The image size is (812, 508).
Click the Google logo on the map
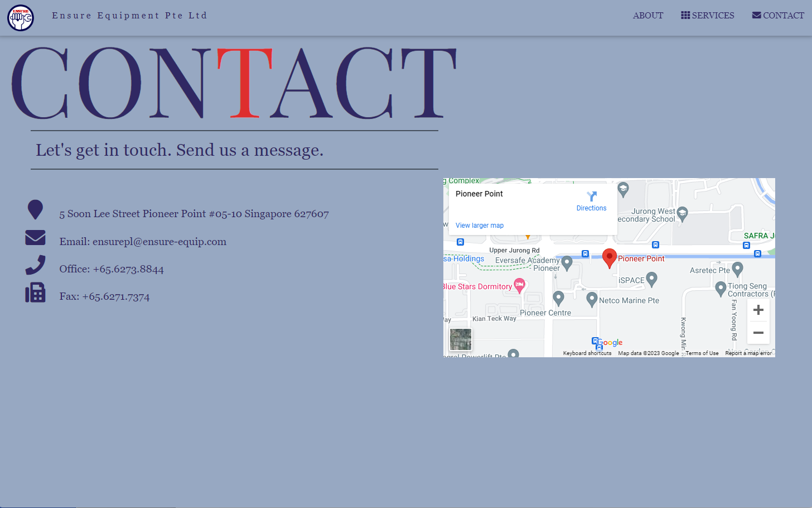tap(608, 343)
